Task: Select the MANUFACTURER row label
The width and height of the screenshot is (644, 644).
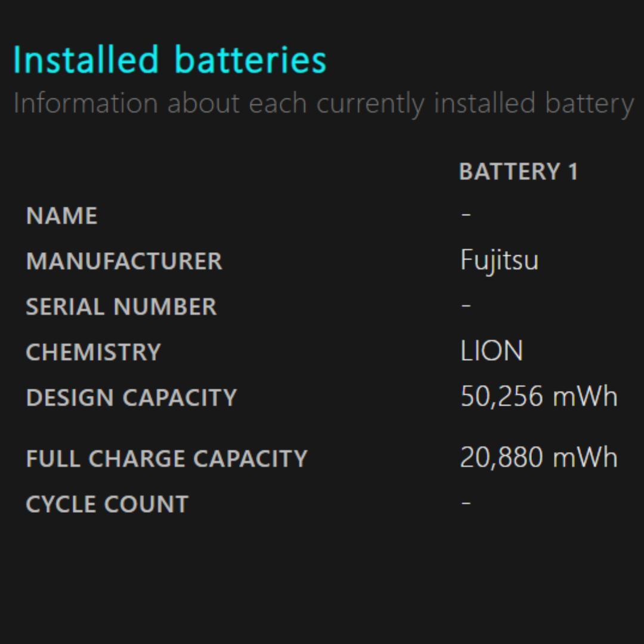Action: point(124,261)
